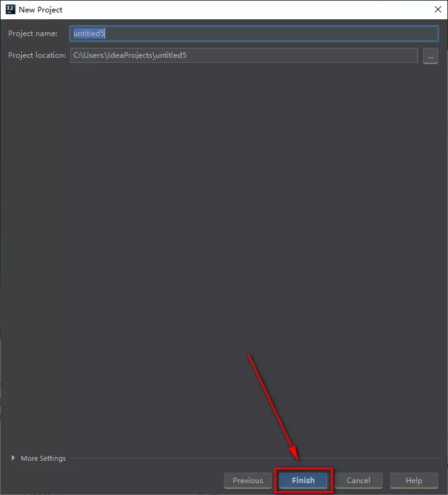Expand the More Settings disclosure triangle
Viewport: 448px width, 495px height.
[14, 458]
